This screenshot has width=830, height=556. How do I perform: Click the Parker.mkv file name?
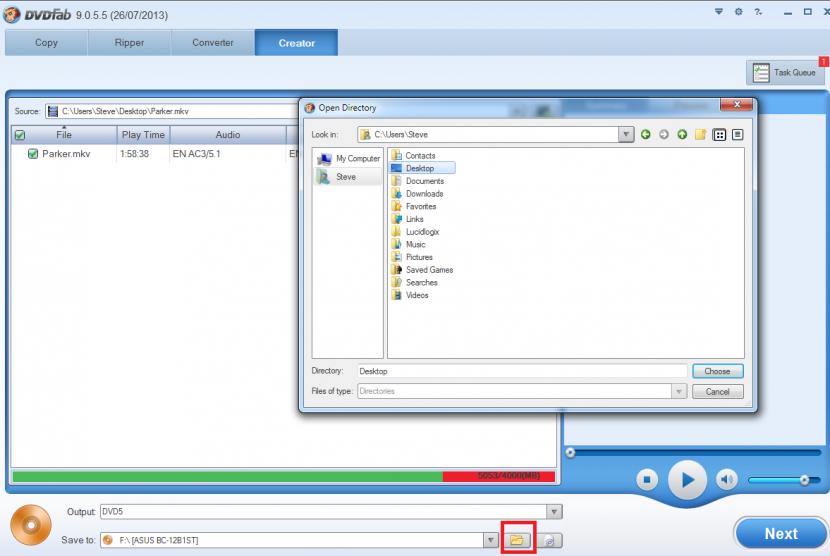66,154
